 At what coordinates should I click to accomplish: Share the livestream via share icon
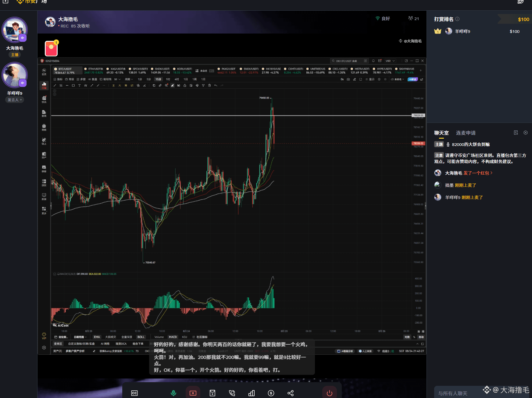coord(291,393)
